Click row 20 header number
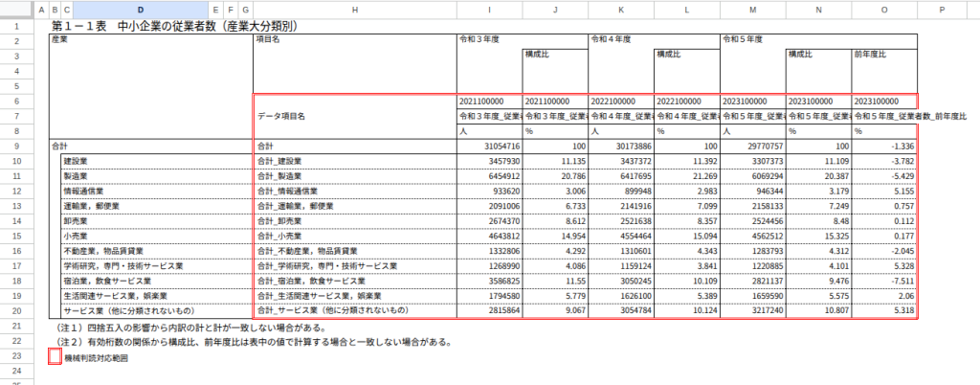 (16, 311)
